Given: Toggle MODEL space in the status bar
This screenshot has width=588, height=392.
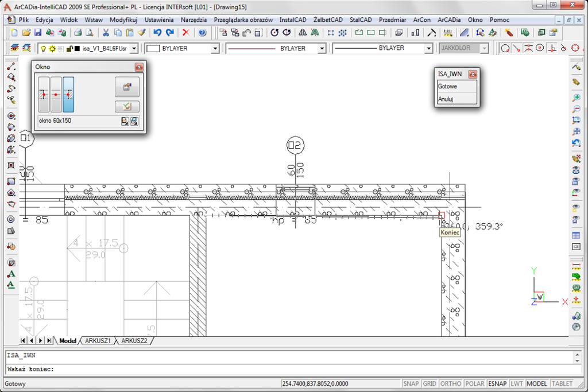Looking at the screenshot, I should [x=537, y=384].
